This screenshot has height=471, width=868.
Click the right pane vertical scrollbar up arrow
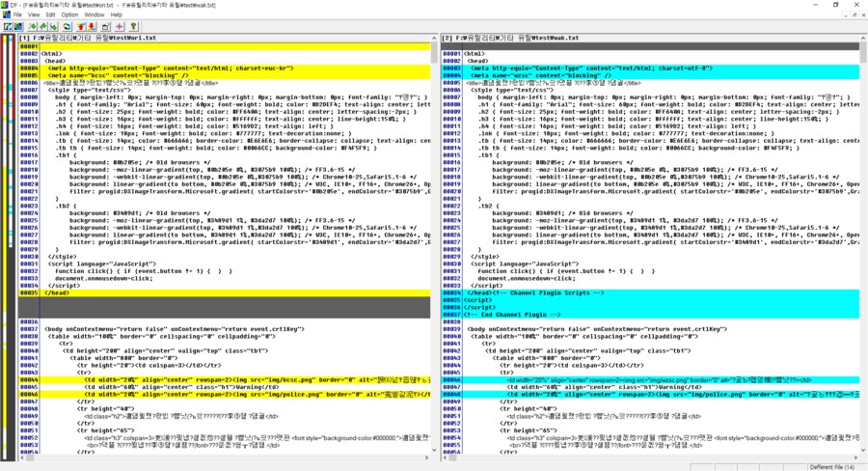(x=863, y=39)
